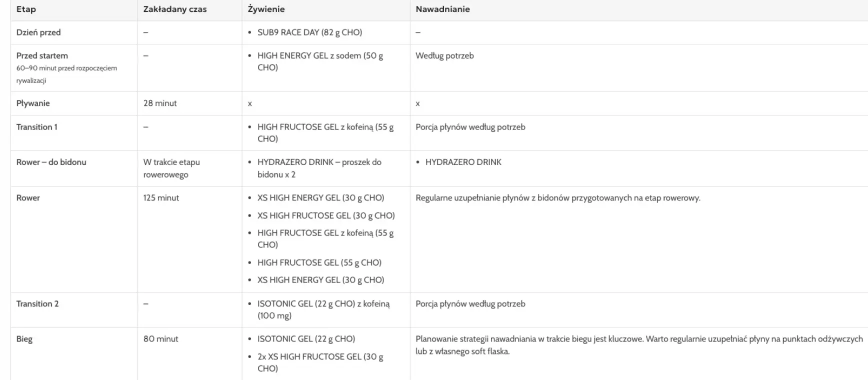Click XS HIGH FRUCTOSE GEL in Rower row
This screenshot has height=380, width=868.
click(326, 215)
